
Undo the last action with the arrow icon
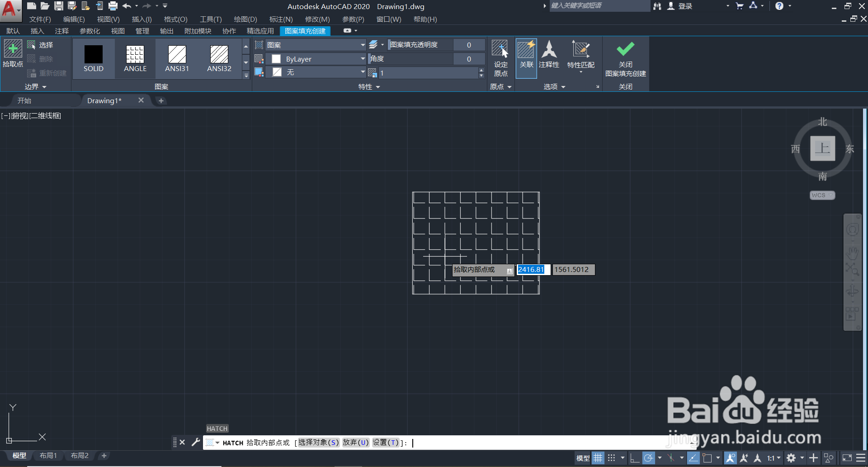[127, 6]
